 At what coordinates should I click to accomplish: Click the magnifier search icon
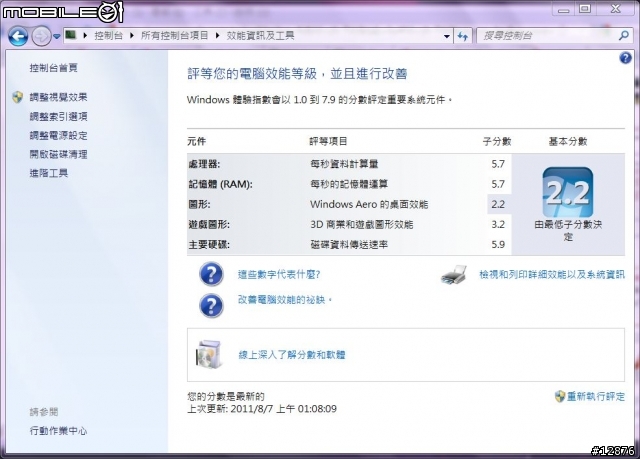pyautogui.click(x=624, y=36)
